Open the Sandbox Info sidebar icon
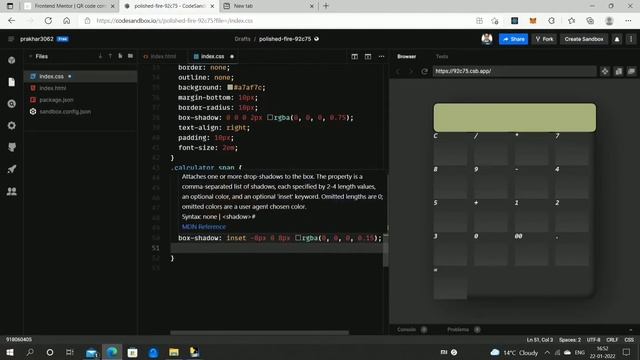Viewport: 640px width, 360px height. pos(11,60)
